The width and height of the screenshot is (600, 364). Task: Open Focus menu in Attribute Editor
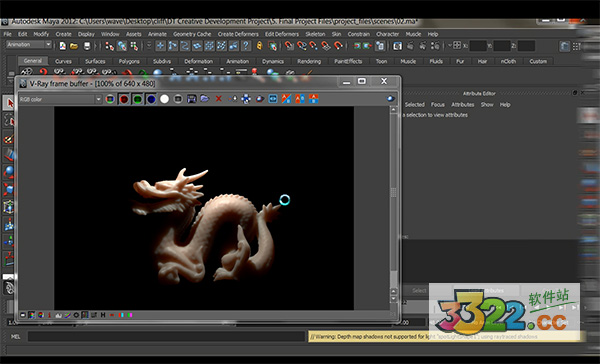click(437, 104)
